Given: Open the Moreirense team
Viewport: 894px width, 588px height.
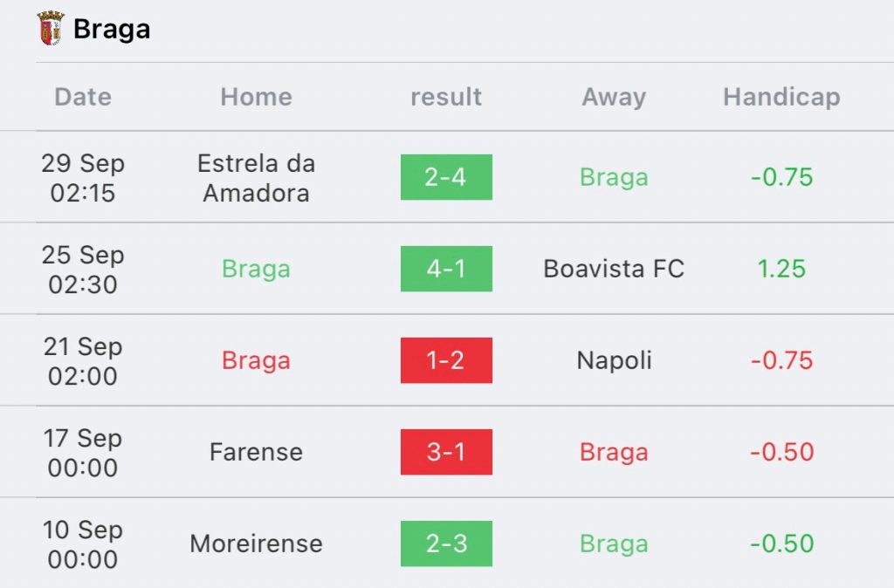Looking at the screenshot, I should tap(257, 544).
